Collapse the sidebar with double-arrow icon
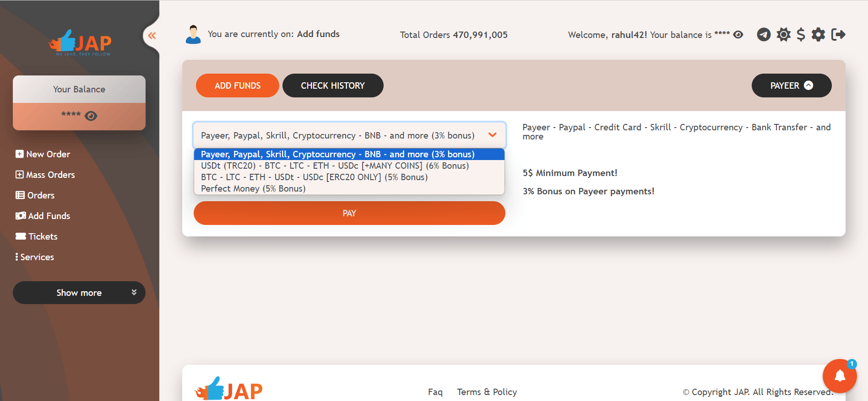 point(152,36)
